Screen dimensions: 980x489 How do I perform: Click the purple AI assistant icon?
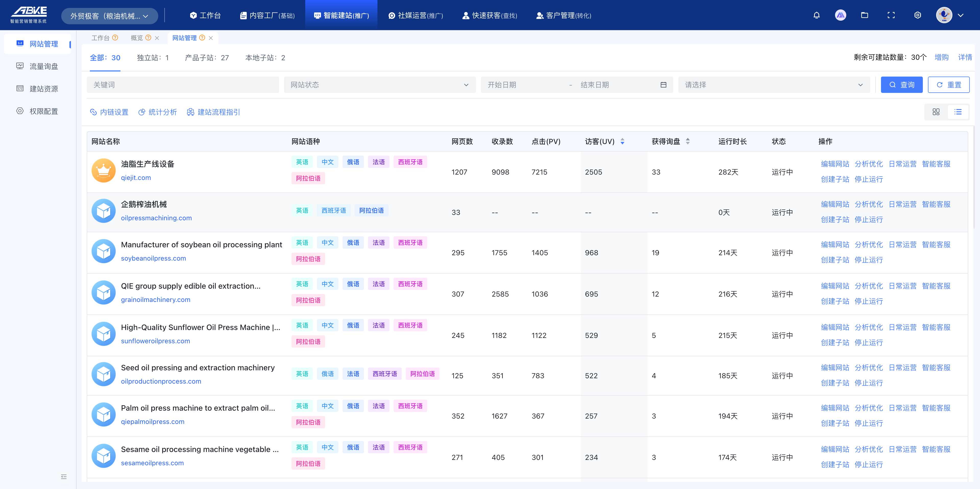(x=840, y=15)
